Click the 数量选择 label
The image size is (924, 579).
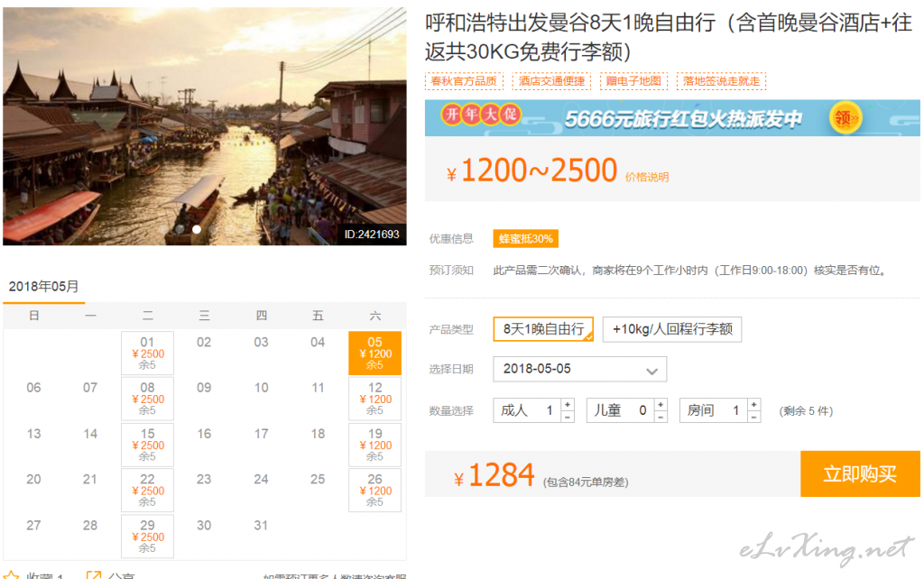[x=451, y=411]
